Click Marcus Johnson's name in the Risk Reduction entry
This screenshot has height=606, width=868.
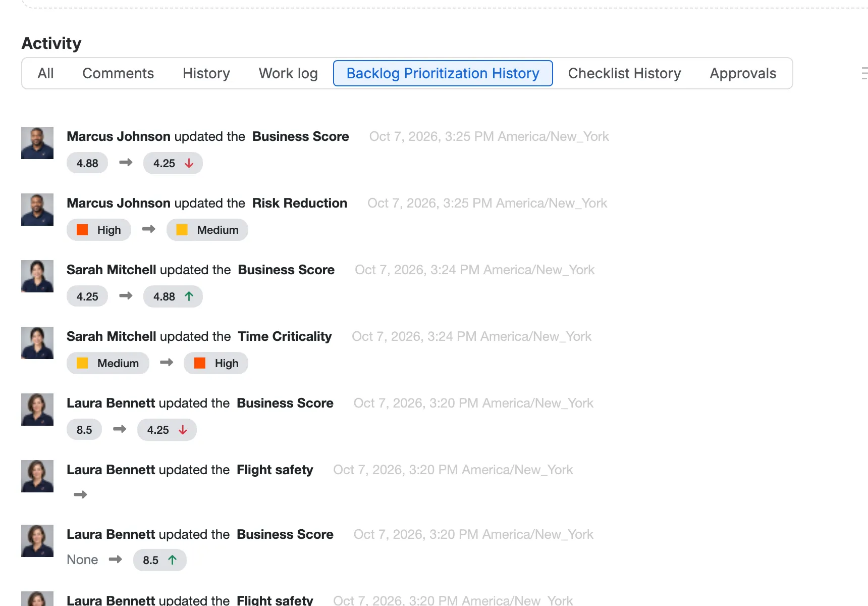119,203
